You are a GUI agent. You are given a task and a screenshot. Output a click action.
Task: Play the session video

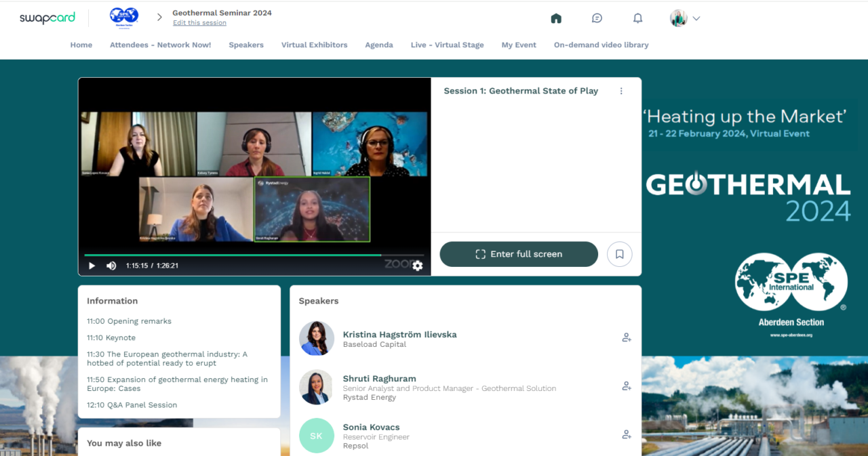pyautogui.click(x=92, y=266)
